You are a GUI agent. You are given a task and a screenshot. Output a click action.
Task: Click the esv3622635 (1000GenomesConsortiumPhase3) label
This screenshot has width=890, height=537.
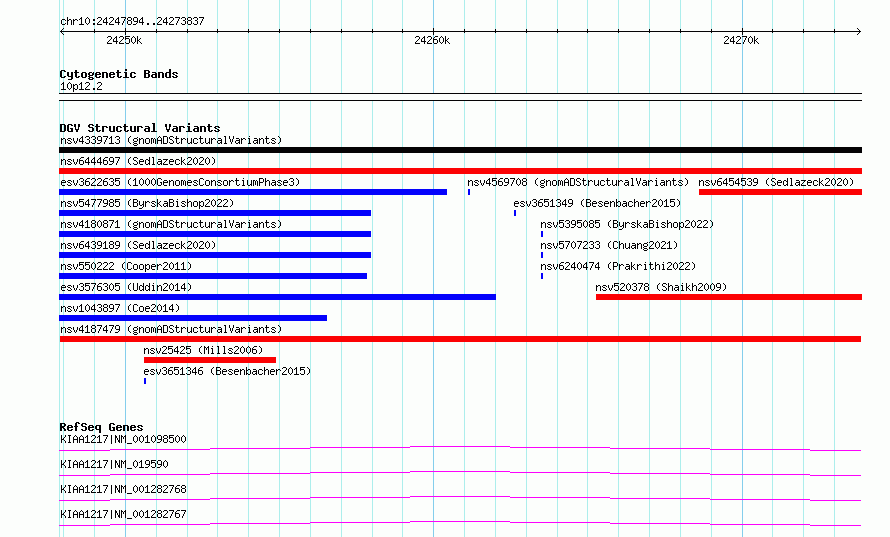[x=180, y=182]
